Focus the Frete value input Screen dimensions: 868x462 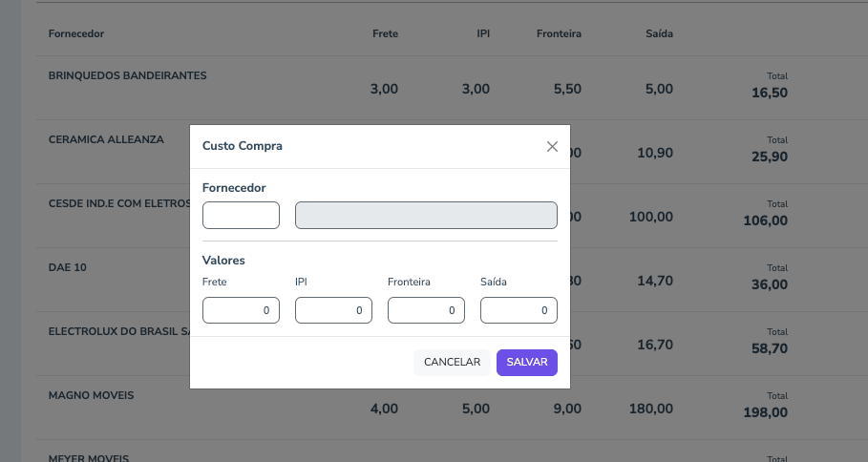coord(241,310)
